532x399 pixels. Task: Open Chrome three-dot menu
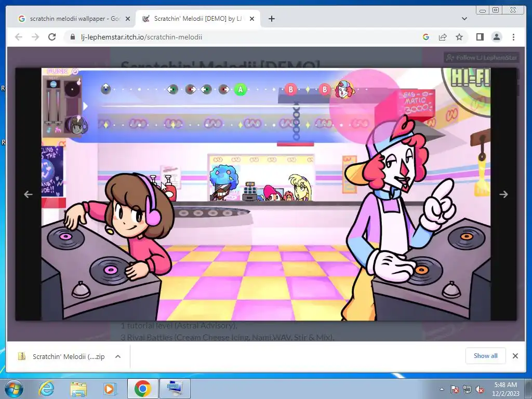tap(513, 37)
